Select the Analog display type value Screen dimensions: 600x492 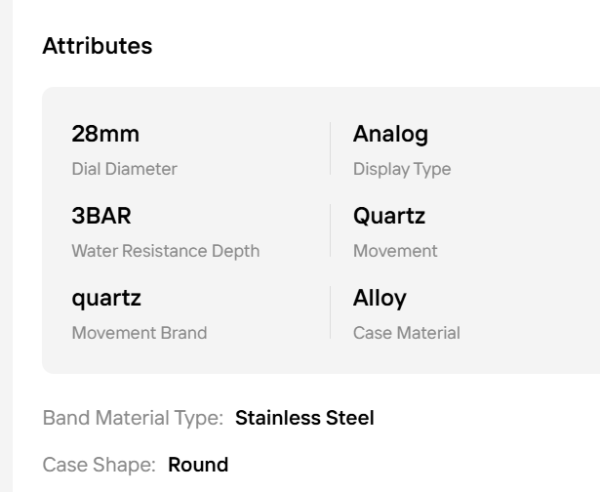pos(390,135)
